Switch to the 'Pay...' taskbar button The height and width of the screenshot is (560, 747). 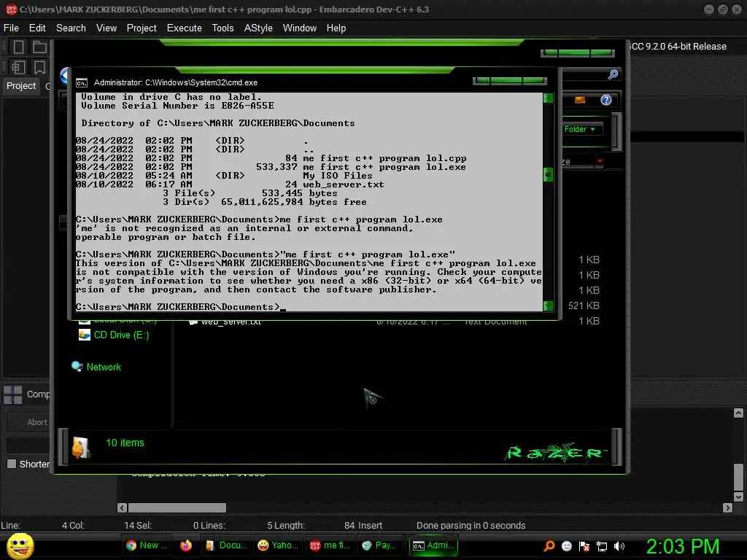pos(379,545)
